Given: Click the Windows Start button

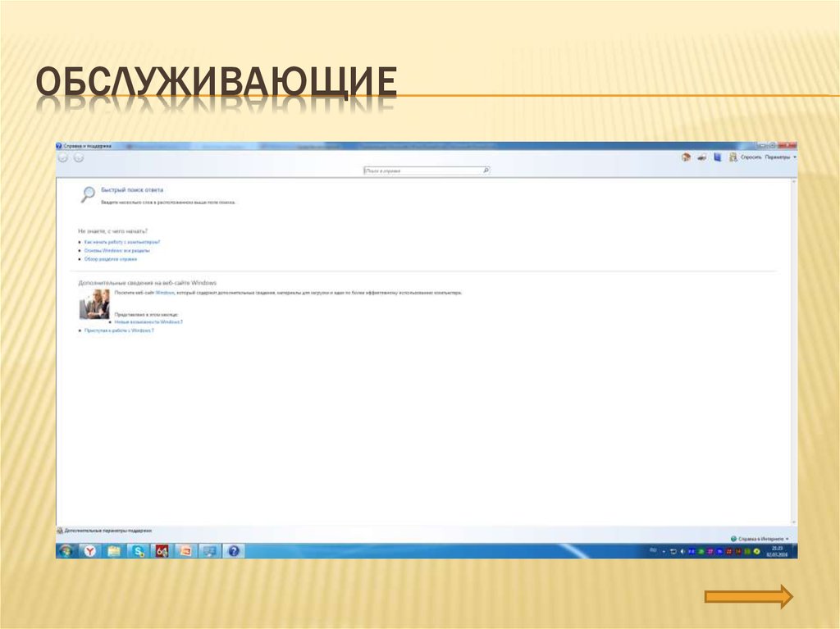Looking at the screenshot, I should click(x=65, y=550).
